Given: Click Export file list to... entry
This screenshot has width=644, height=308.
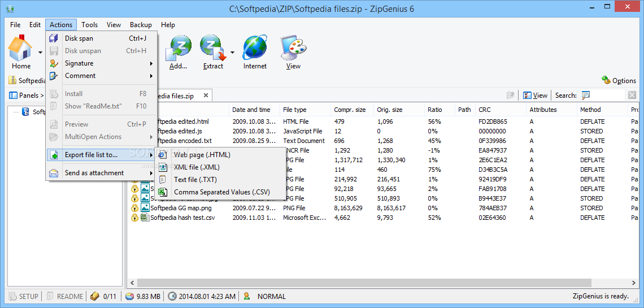Looking at the screenshot, I should [102, 155].
